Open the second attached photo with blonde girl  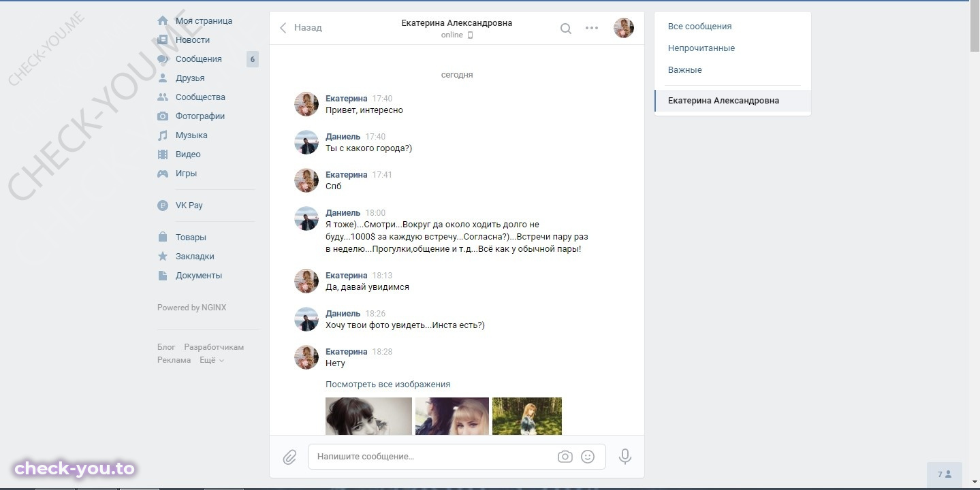point(452,416)
